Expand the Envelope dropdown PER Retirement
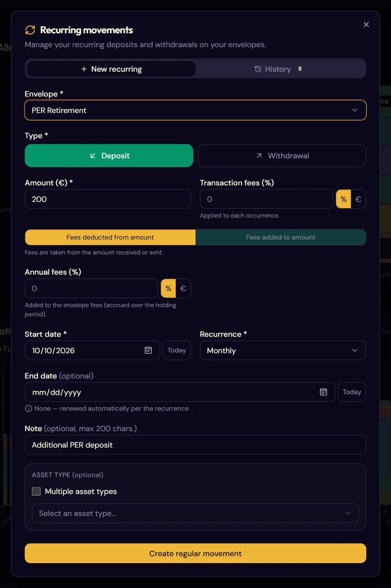The image size is (391, 588). tap(195, 110)
